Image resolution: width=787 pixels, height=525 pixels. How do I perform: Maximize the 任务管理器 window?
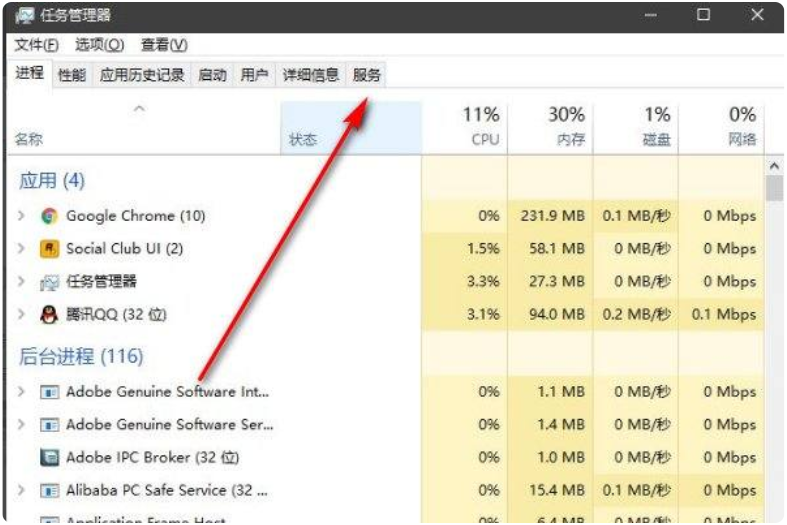pyautogui.click(x=704, y=15)
